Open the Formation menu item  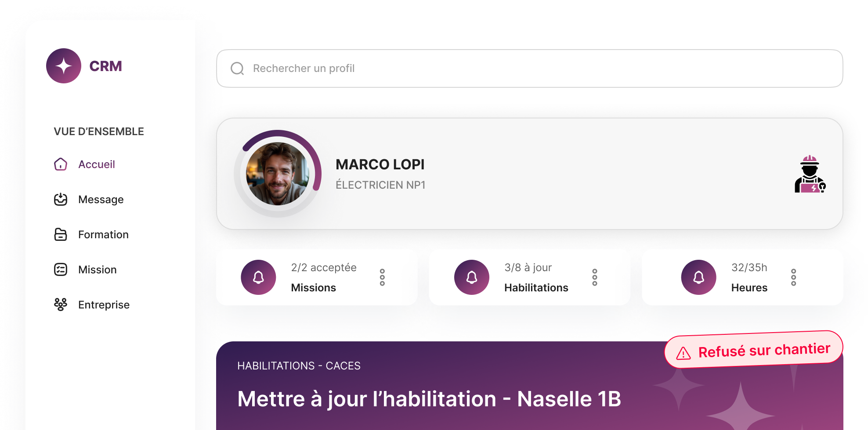(x=103, y=234)
